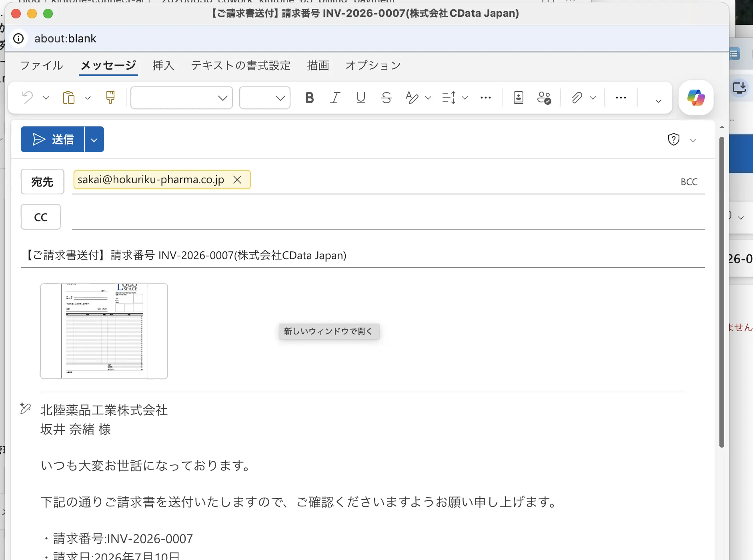Click the scrollbar up arrow
753x560 pixels.
coord(722,127)
